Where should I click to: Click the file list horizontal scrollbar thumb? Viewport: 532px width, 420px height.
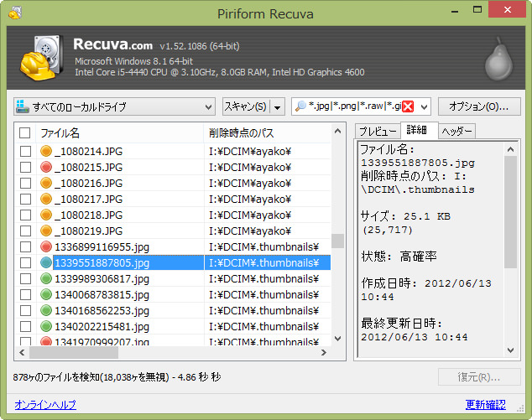coord(74,353)
